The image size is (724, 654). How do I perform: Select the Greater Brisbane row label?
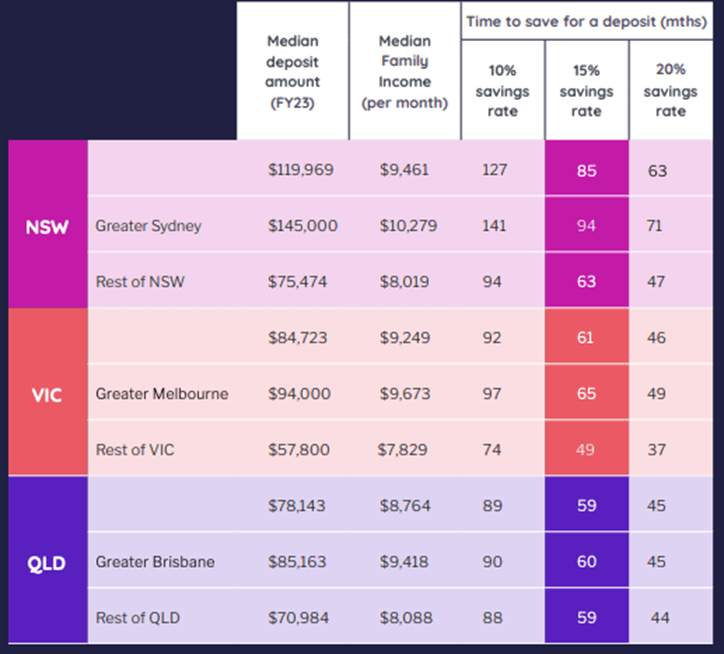pyautogui.click(x=155, y=562)
